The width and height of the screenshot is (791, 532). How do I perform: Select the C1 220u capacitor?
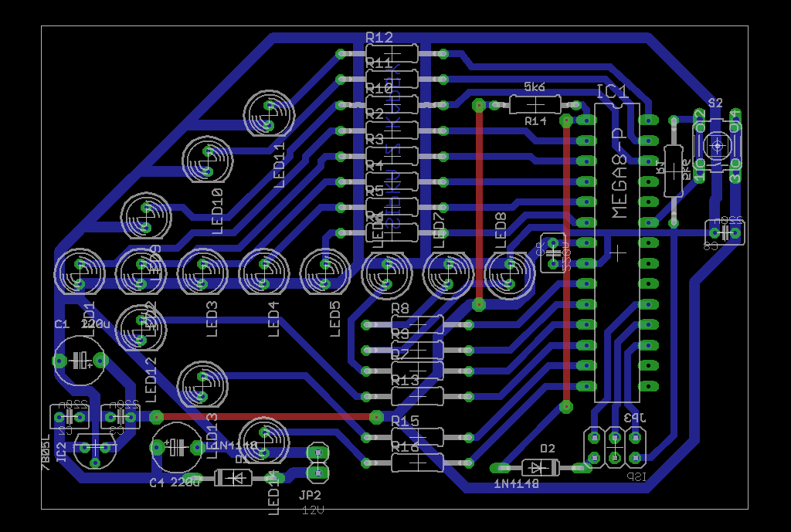(80, 360)
